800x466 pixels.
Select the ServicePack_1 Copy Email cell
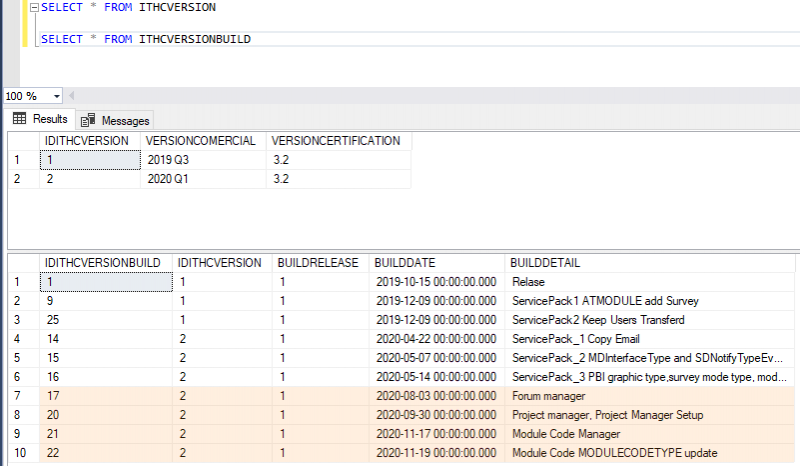click(x=650, y=339)
